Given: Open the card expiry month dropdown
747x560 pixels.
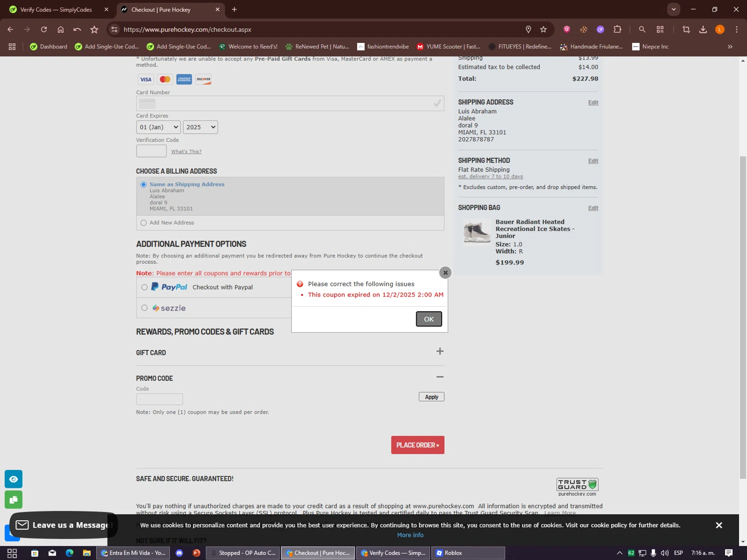Looking at the screenshot, I should pyautogui.click(x=158, y=127).
